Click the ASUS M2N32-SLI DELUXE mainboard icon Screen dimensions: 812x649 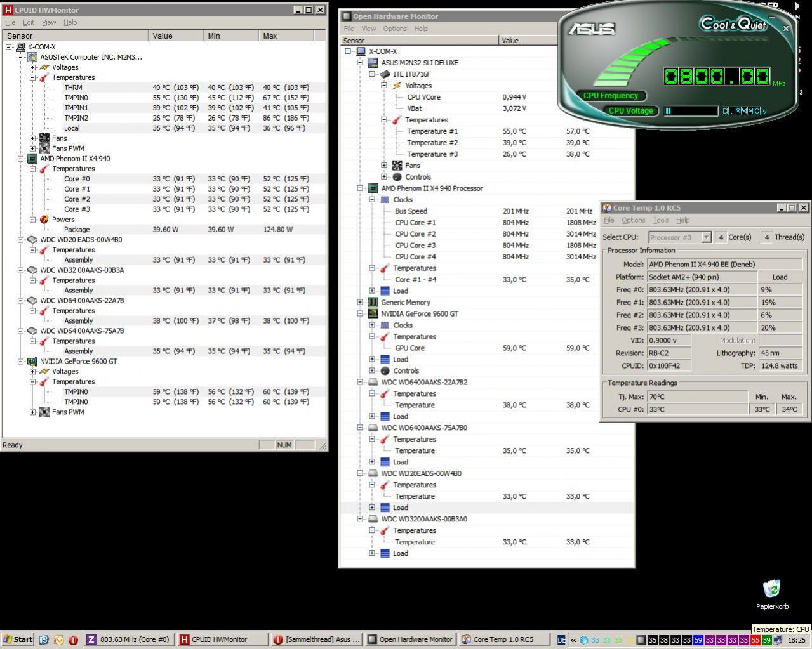pos(373,63)
